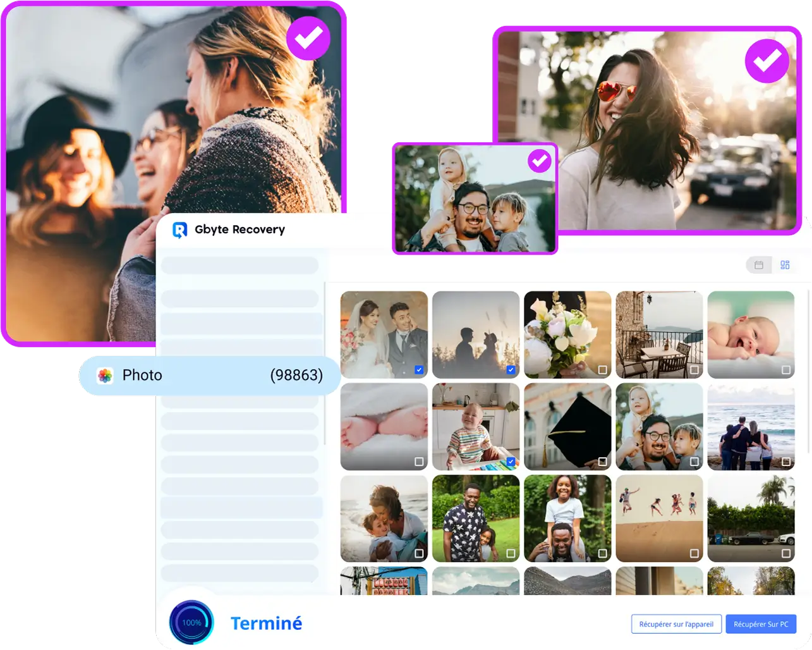812x650 pixels.
Task: Click the Photos app flower icon
Action: [x=105, y=376]
